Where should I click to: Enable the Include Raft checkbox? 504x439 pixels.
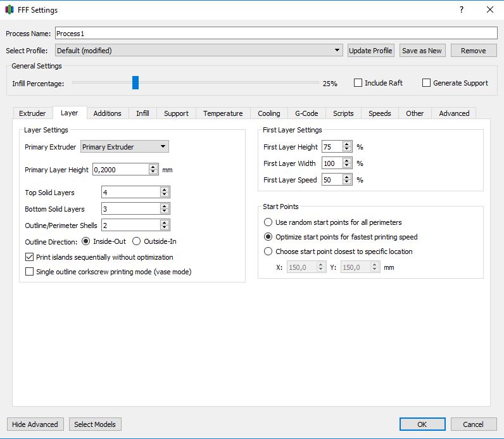358,82
